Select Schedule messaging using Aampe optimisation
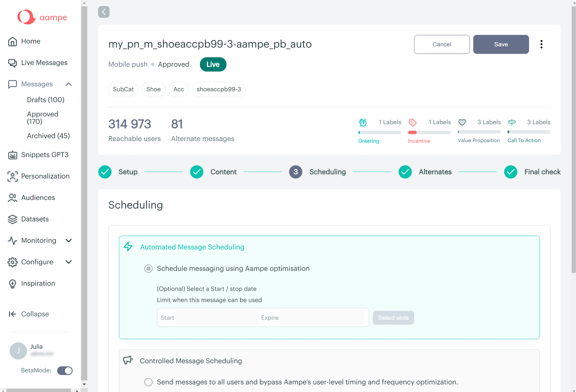This screenshot has width=576, height=392. click(x=148, y=268)
